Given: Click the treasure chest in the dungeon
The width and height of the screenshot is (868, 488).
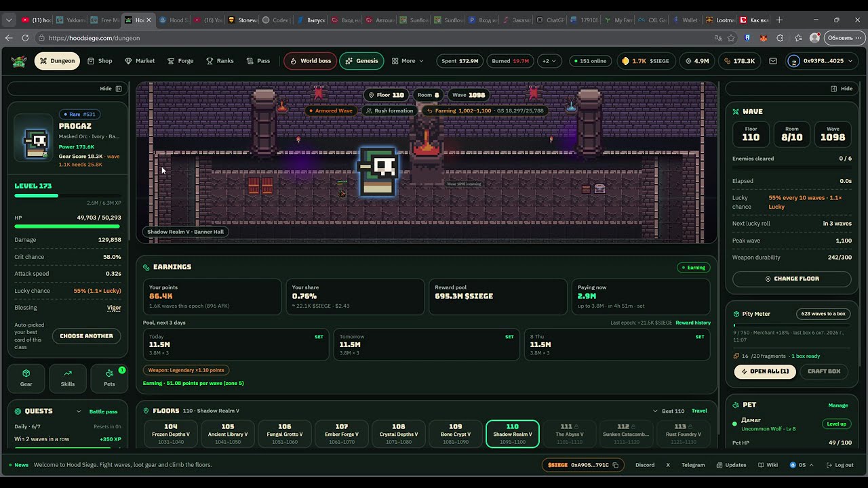Looking at the screenshot, I should coord(599,188).
